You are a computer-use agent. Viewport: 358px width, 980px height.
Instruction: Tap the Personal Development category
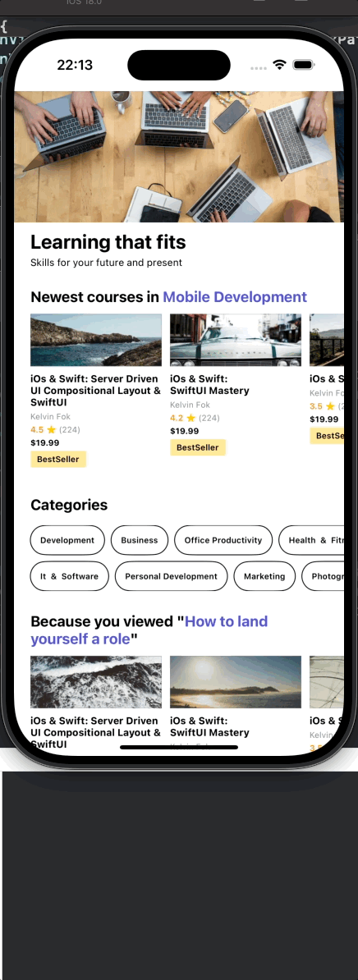171,576
